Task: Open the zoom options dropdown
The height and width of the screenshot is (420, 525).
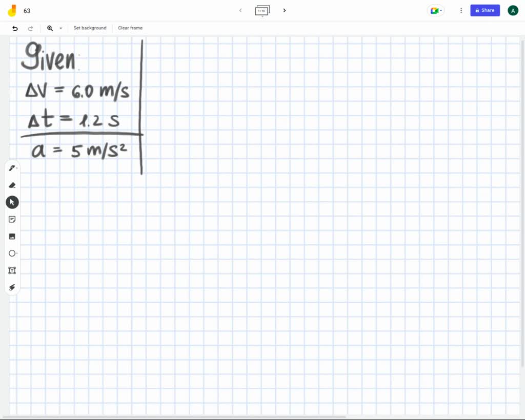Action: [60, 28]
